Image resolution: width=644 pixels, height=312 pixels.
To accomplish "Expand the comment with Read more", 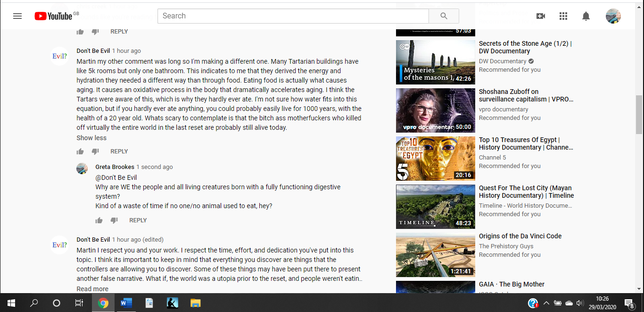I will tap(92, 289).
